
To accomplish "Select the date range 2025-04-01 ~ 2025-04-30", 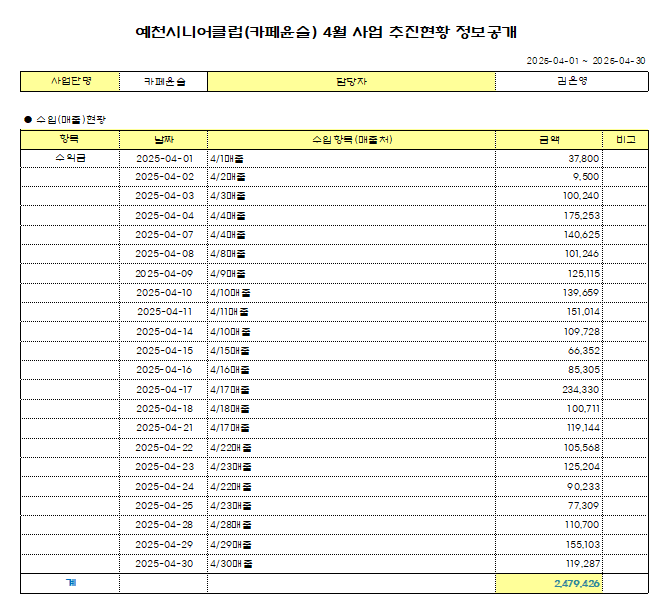I will click(586, 61).
